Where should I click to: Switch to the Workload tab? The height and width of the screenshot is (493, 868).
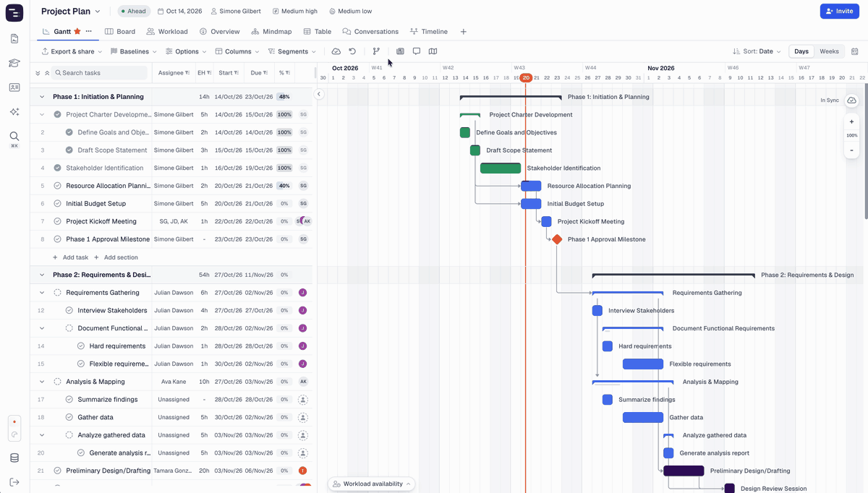coord(167,32)
